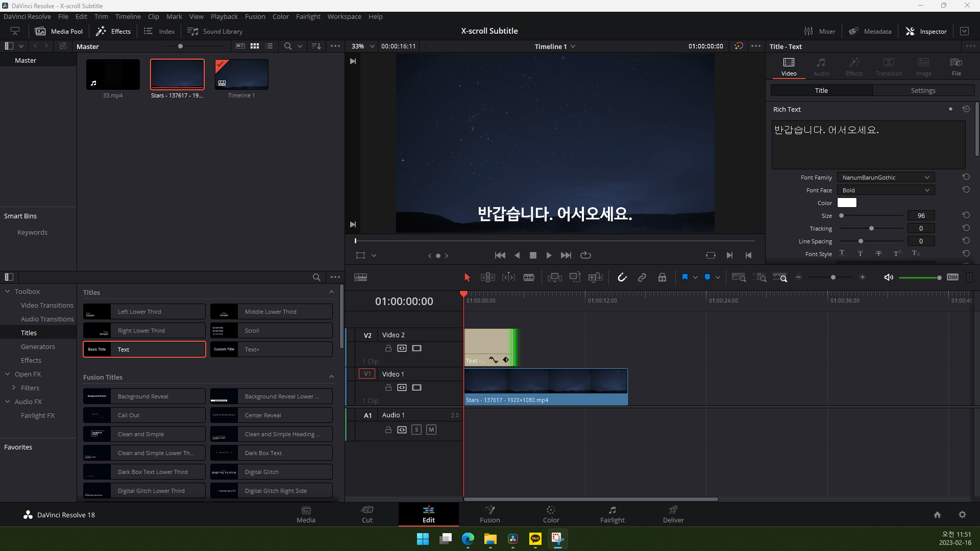The image size is (980, 551).
Task: Select the Blade edit mode tool
Action: tap(529, 277)
